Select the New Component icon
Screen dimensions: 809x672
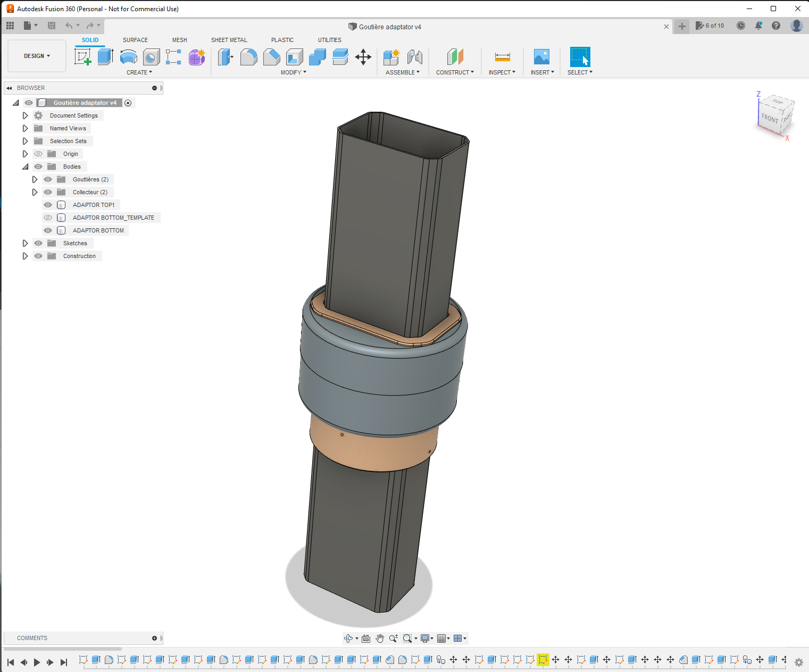click(x=391, y=56)
